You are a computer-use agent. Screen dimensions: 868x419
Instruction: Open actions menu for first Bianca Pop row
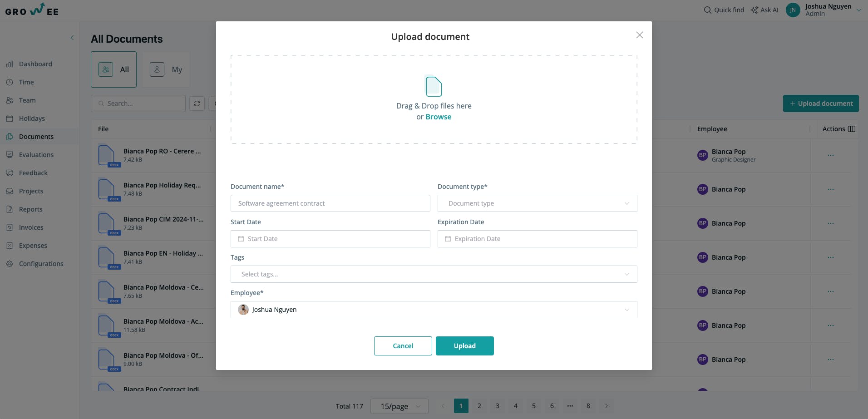830,155
